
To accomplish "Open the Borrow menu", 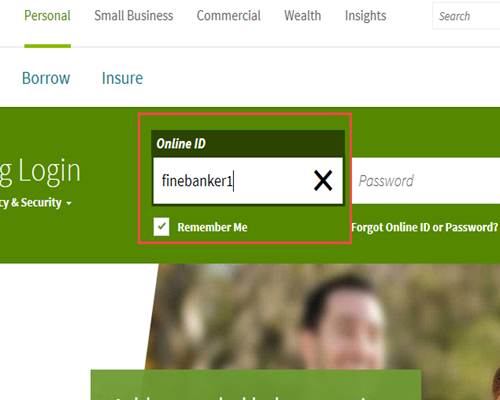I will 46,78.
